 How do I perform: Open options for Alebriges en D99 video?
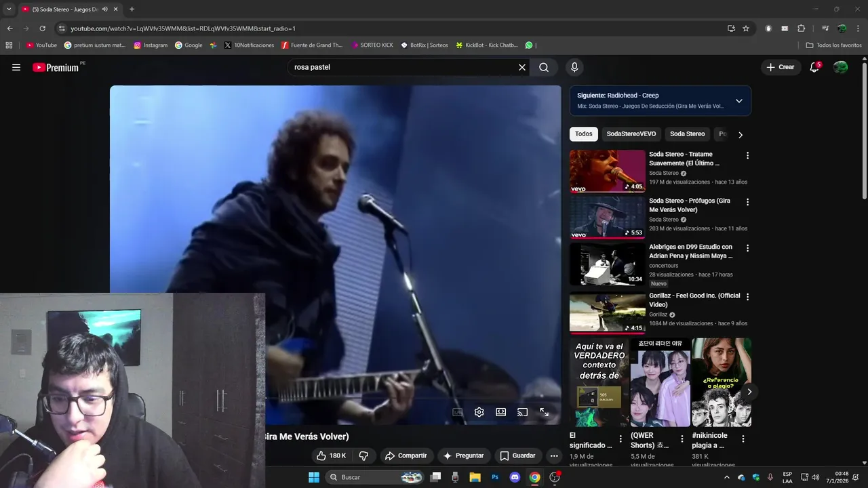(x=748, y=248)
